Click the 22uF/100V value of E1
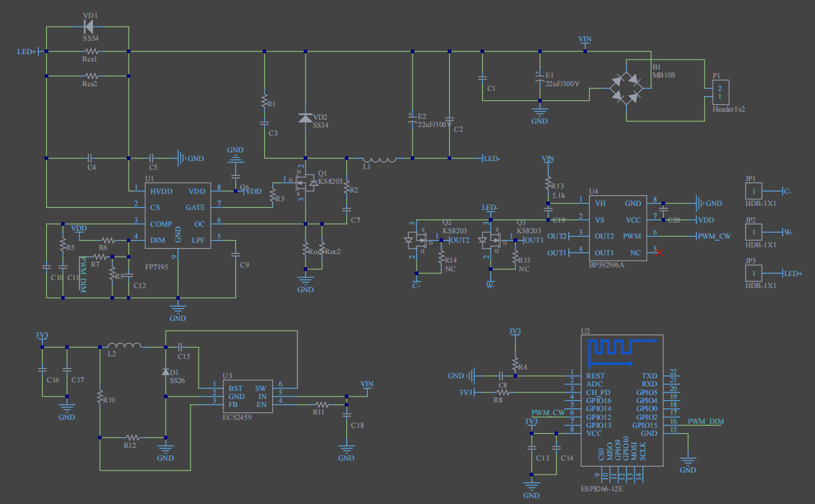Screen dimensions: 815x504 (562, 84)
